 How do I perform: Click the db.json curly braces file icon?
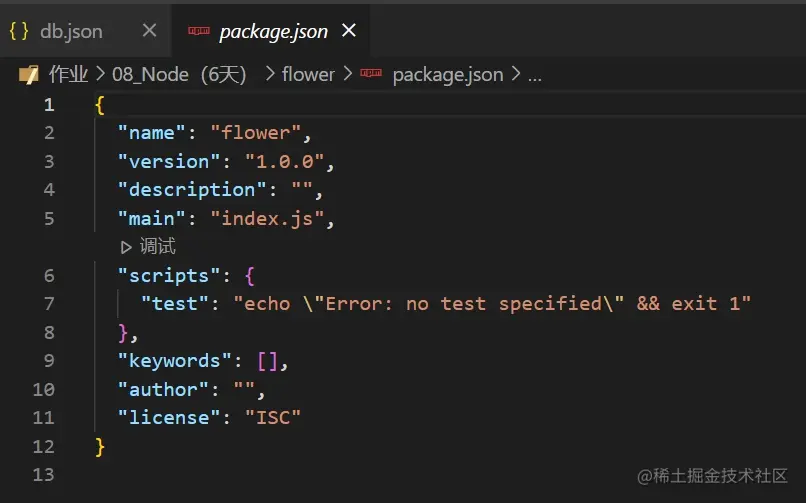click(x=18, y=31)
